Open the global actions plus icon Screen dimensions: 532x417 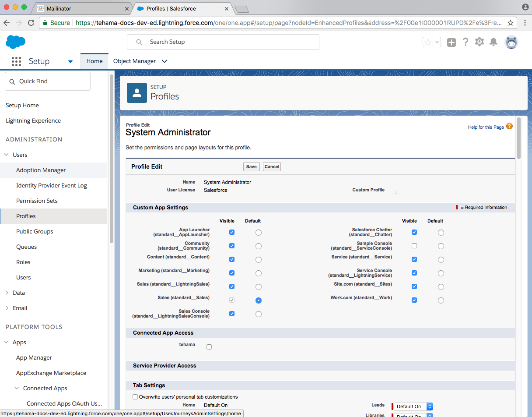click(451, 42)
